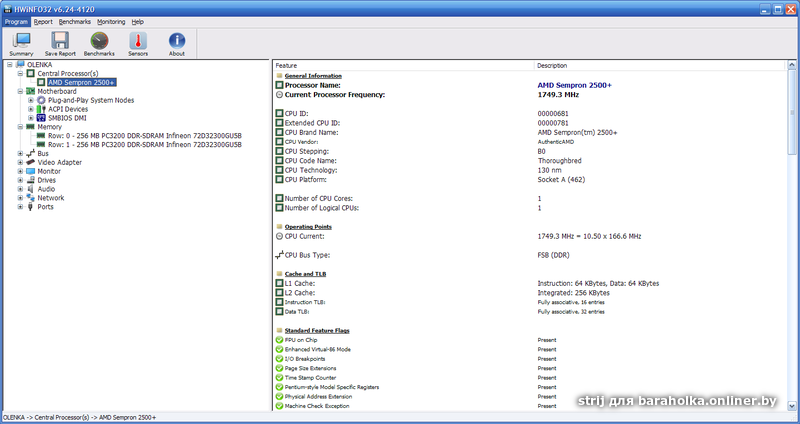
Task: Click the Save Report floppy icon
Action: click(x=60, y=41)
